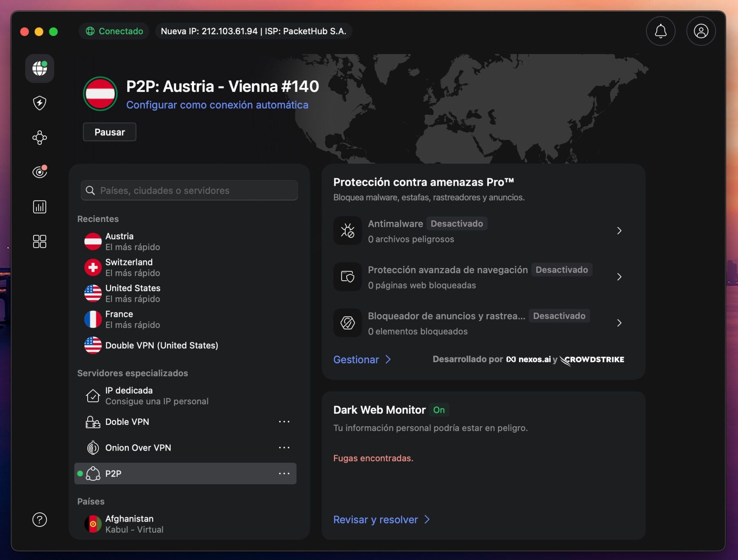The height and width of the screenshot is (560, 738).
Task: Open Threat Protection shield icon in sidebar
Action: pos(40,103)
